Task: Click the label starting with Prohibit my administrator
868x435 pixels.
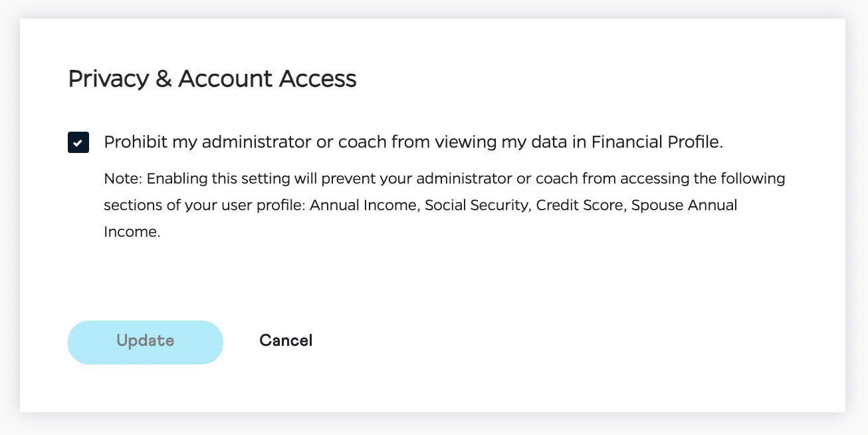Action: [413, 142]
